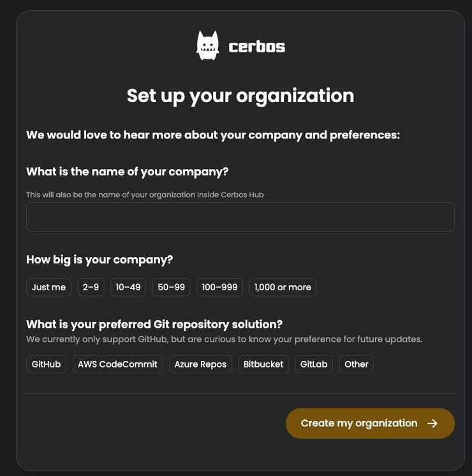The image size is (472, 476).
Task: Select the AWS CodeCommit option
Action: 117,364
